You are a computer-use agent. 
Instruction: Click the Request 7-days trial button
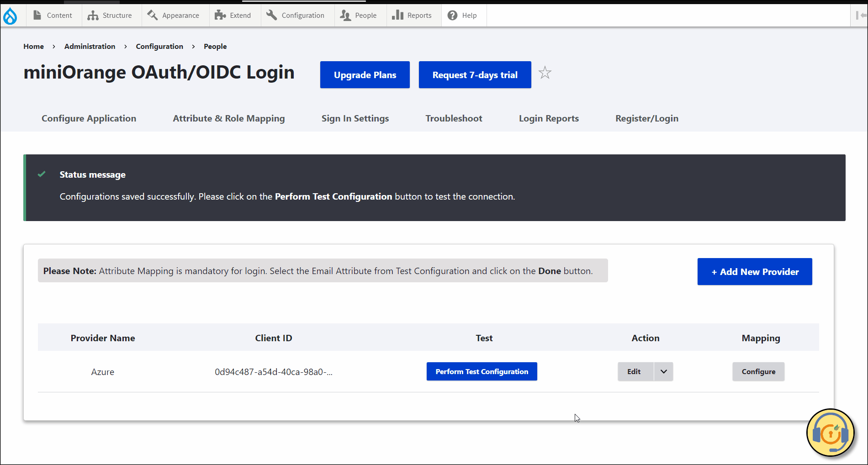pos(475,74)
